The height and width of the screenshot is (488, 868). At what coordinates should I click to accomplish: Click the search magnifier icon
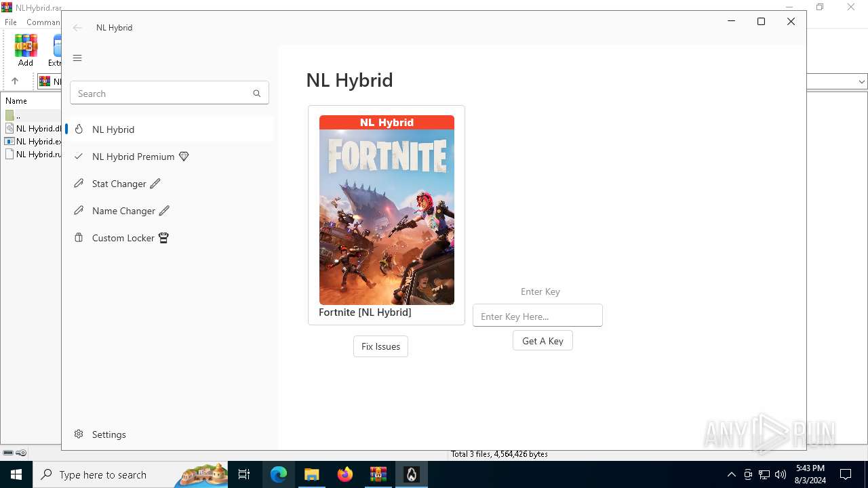[256, 94]
